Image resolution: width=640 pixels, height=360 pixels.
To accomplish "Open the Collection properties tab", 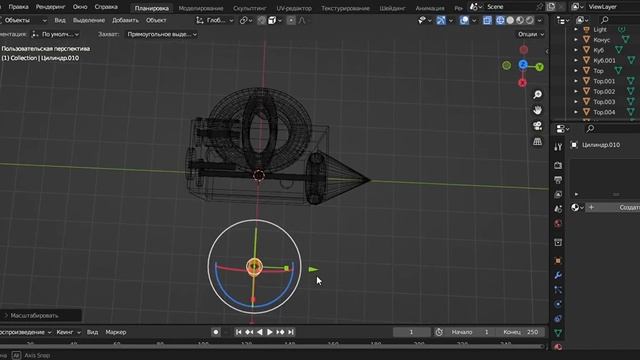I will coord(558,242).
